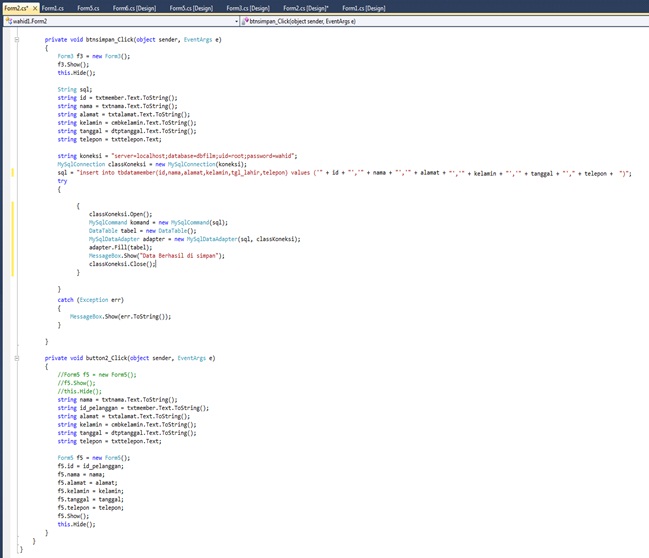Click the 'adapter.Fill(tabel);' line
Image resolution: width=649 pixels, height=558 pixels.
120,248
